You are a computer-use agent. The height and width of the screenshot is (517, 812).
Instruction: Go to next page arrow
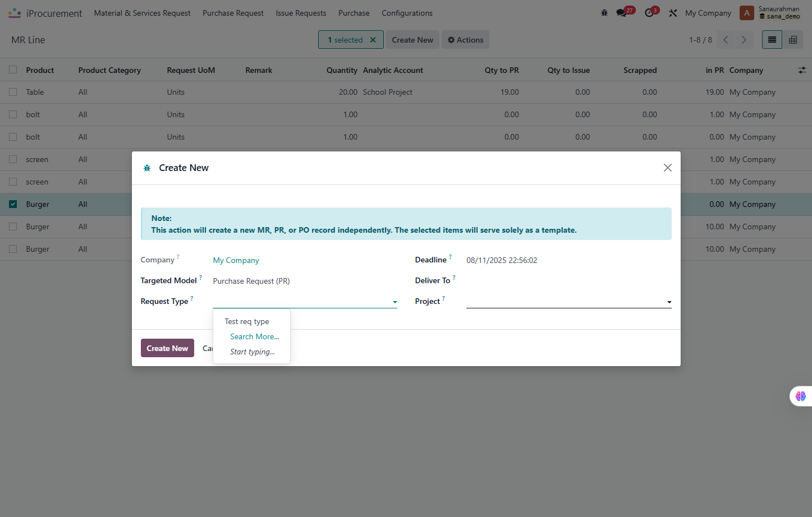pos(744,40)
